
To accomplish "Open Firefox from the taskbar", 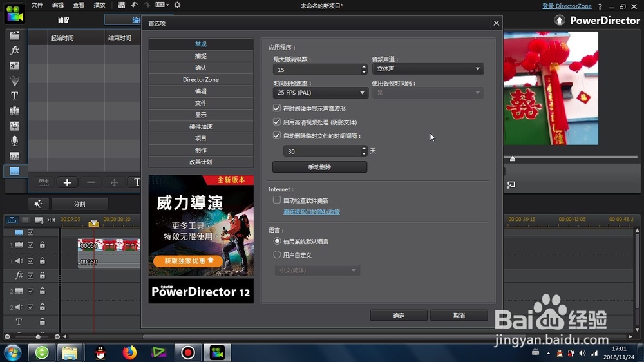I will coord(129,352).
